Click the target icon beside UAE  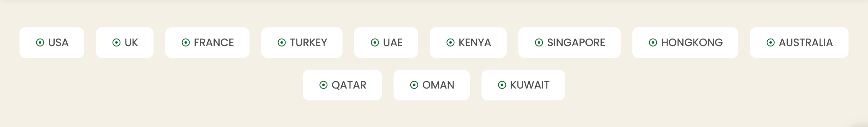375,43
